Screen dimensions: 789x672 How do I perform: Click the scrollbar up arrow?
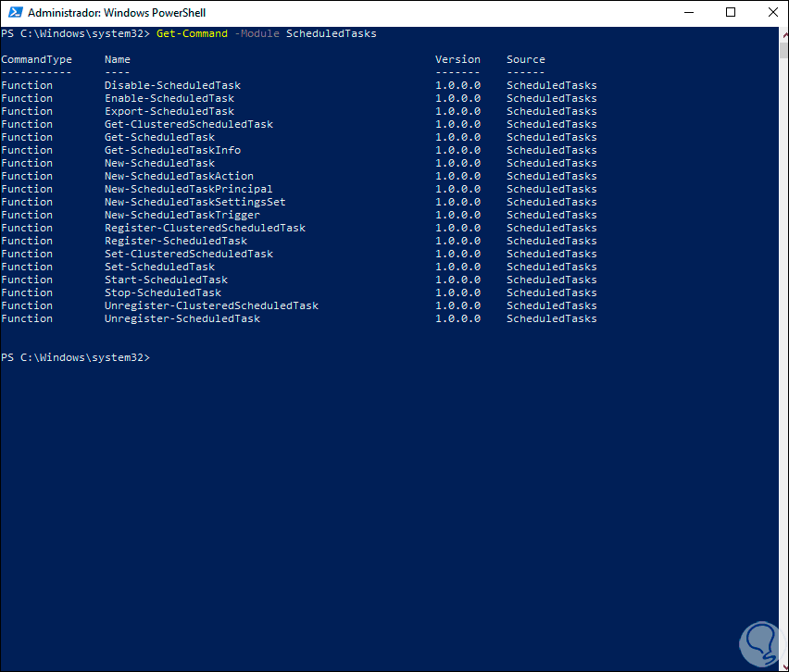click(x=784, y=34)
